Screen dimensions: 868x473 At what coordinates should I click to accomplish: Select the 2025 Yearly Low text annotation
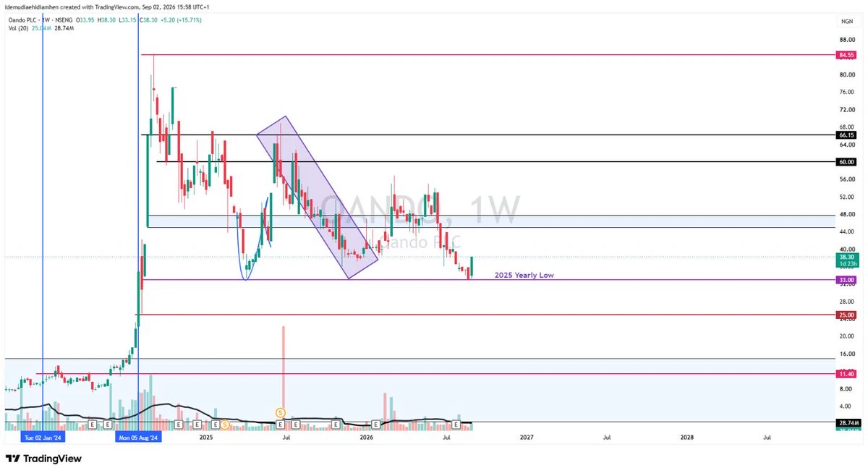click(x=524, y=276)
